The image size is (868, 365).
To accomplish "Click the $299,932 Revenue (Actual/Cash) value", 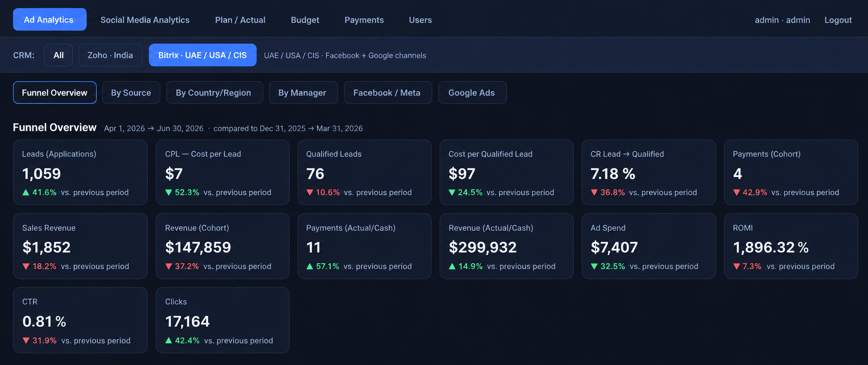I will click(483, 247).
